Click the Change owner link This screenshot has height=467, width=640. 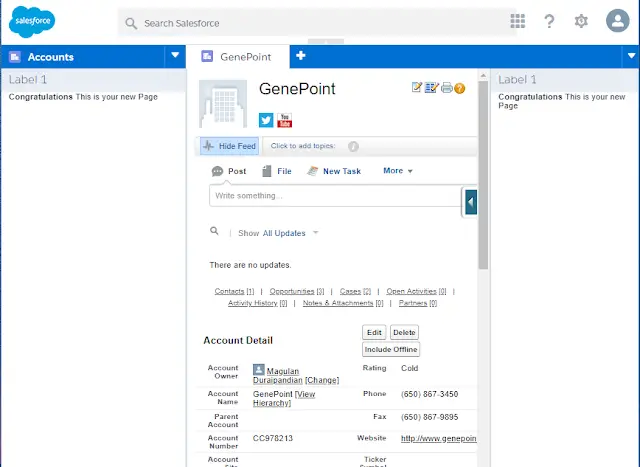coord(322,380)
